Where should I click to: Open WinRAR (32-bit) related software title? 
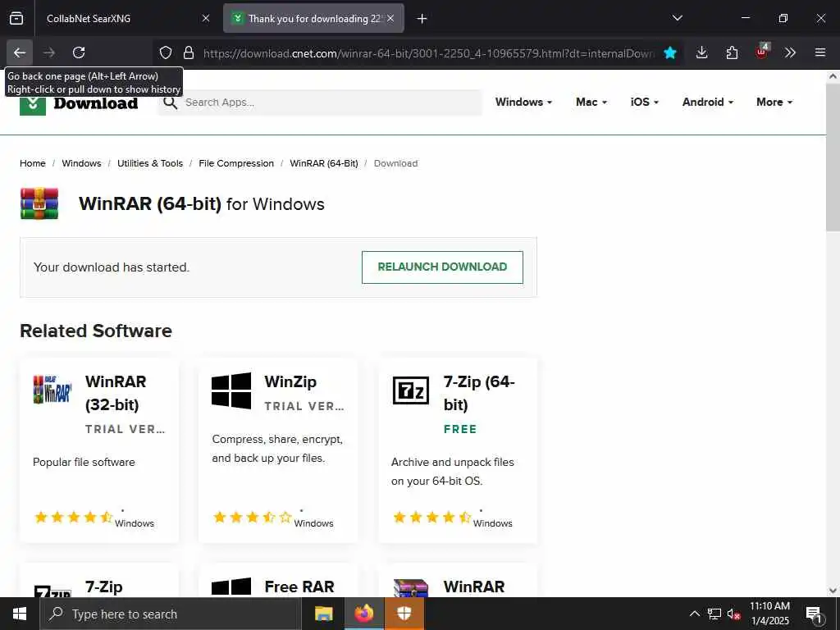pyautogui.click(x=116, y=393)
